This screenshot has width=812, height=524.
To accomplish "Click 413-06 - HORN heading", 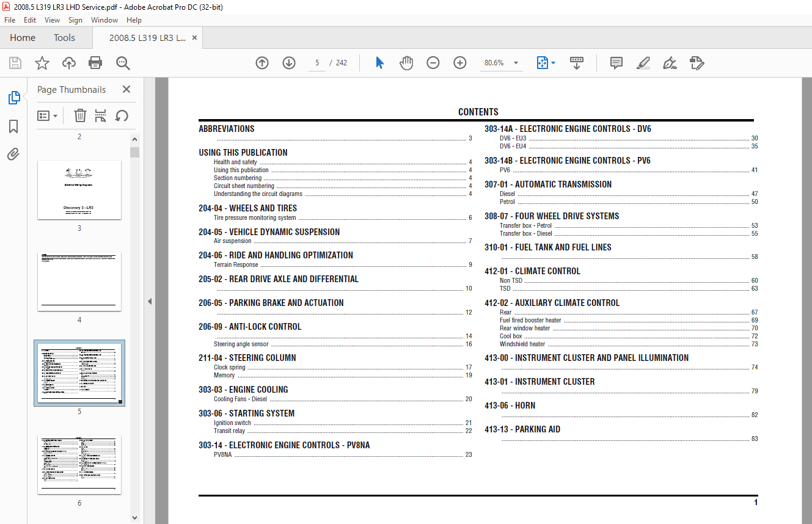I will pyautogui.click(x=510, y=406).
